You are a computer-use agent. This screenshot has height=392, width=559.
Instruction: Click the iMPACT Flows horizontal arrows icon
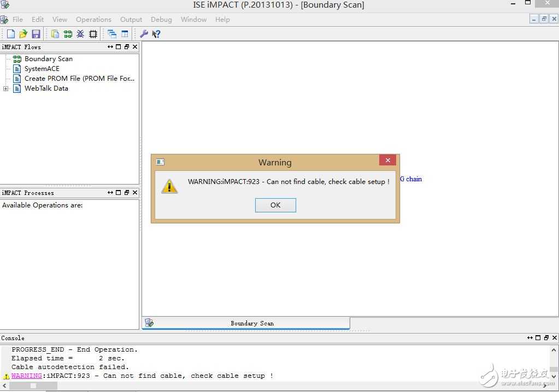click(110, 46)
